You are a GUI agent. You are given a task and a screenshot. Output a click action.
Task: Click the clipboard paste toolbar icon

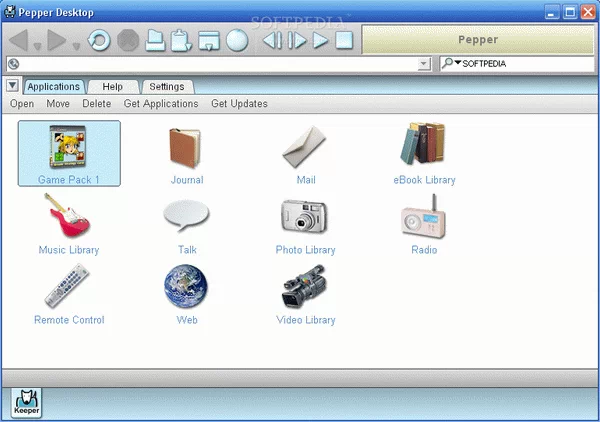click(x=181, y=40)
